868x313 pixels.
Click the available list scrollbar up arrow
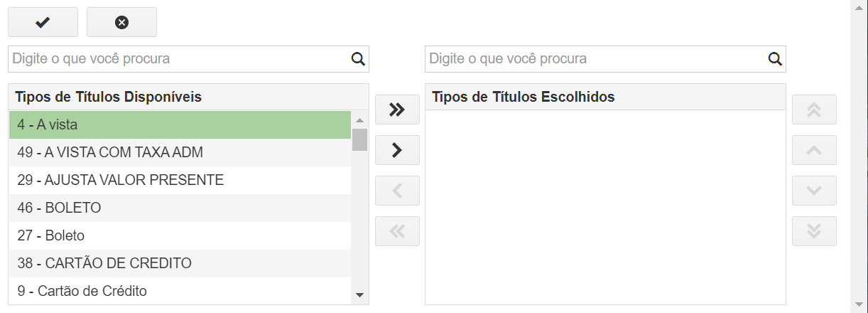point(359,120)
